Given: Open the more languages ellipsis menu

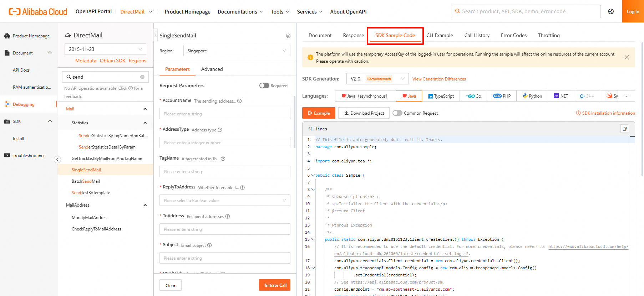Looking at the screenshot, I should (627, 96).
